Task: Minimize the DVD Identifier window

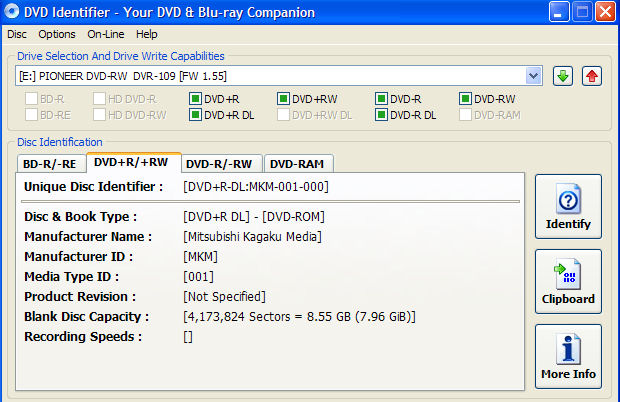Action: coord(559,12)
